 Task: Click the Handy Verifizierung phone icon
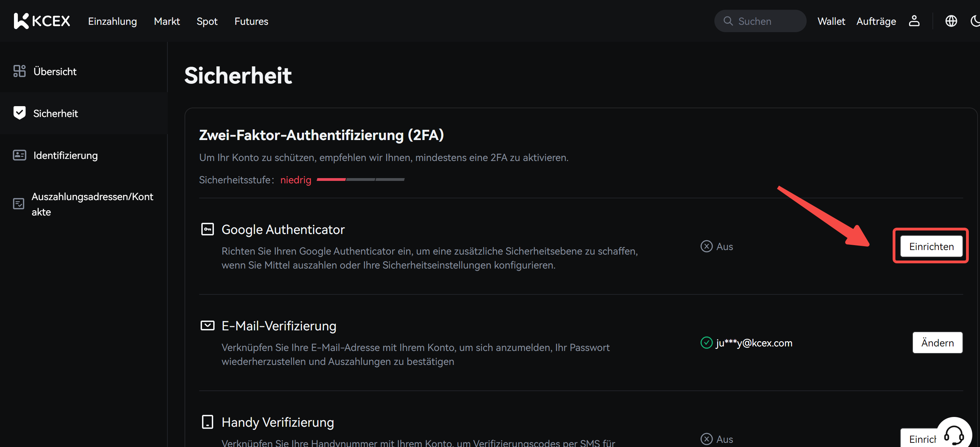point(207,422)
